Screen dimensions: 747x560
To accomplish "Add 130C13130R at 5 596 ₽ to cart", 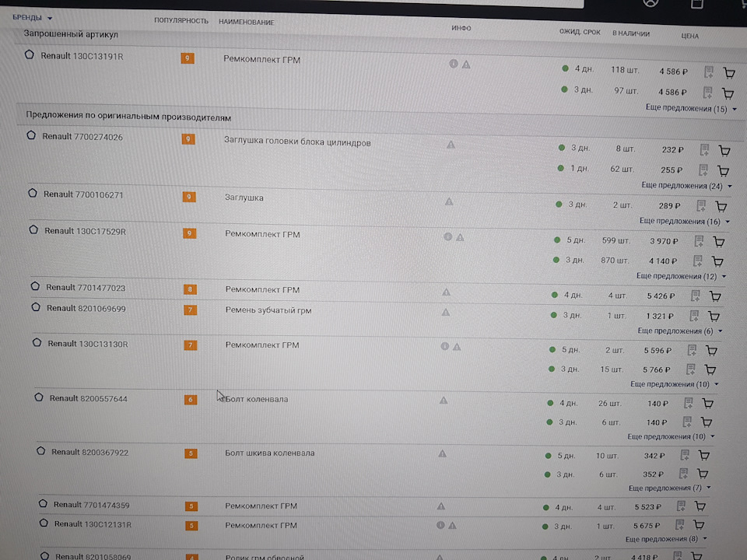I will (x=712, y=351).
